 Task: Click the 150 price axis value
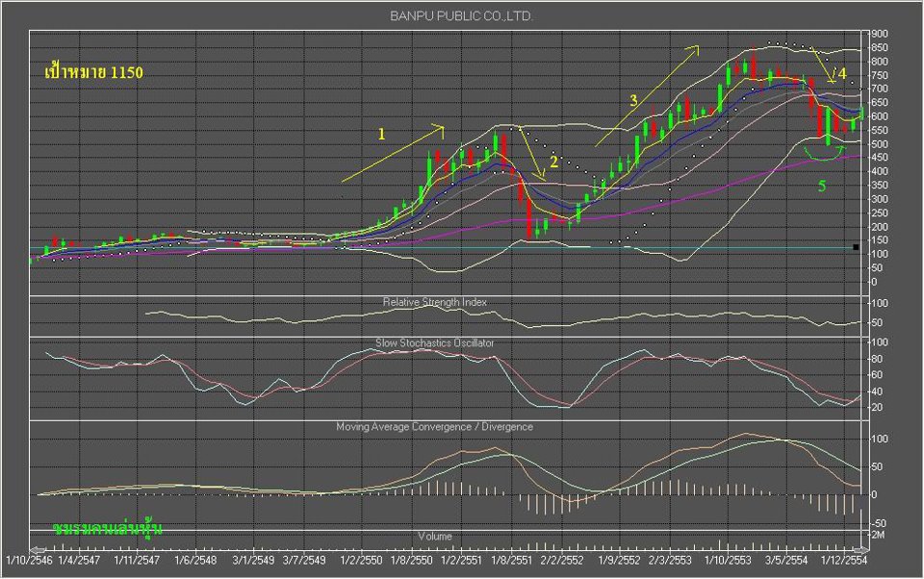tap(879, 240)
